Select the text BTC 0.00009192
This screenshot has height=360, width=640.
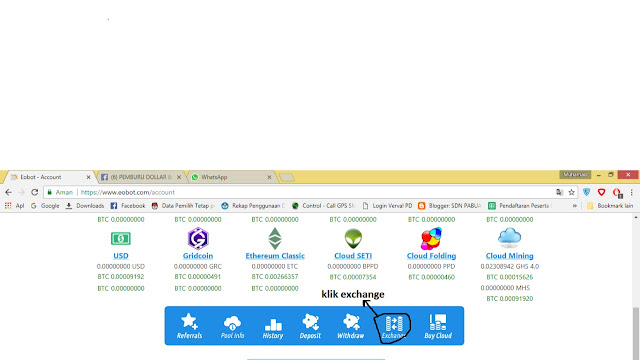pyautogui.click(x=121, y=277)
